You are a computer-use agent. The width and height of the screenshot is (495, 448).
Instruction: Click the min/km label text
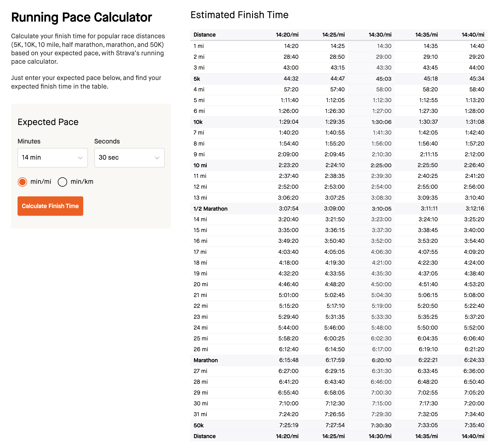(82, 182)
